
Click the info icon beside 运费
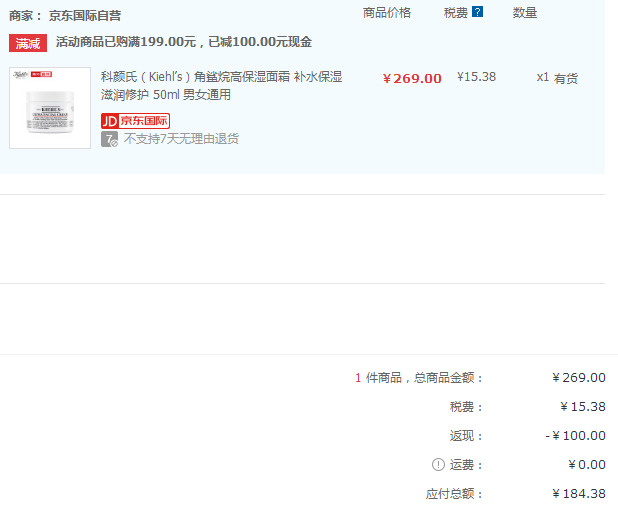pyautogui.click(x=437, y=465)
